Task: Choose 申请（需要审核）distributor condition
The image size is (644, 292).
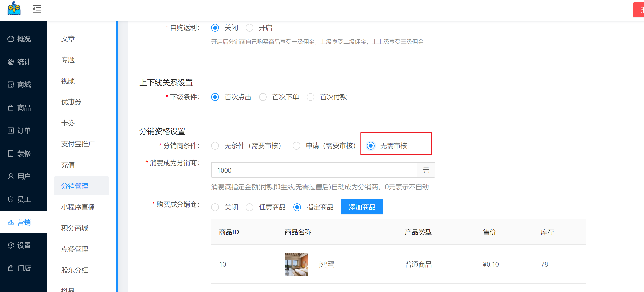Action: coord(296,146)
